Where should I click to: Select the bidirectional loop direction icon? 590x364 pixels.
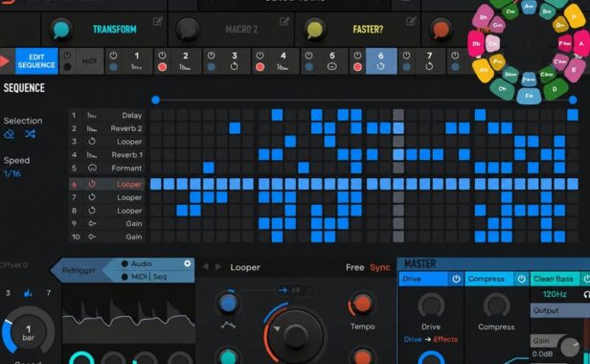(x=296, y=290)
